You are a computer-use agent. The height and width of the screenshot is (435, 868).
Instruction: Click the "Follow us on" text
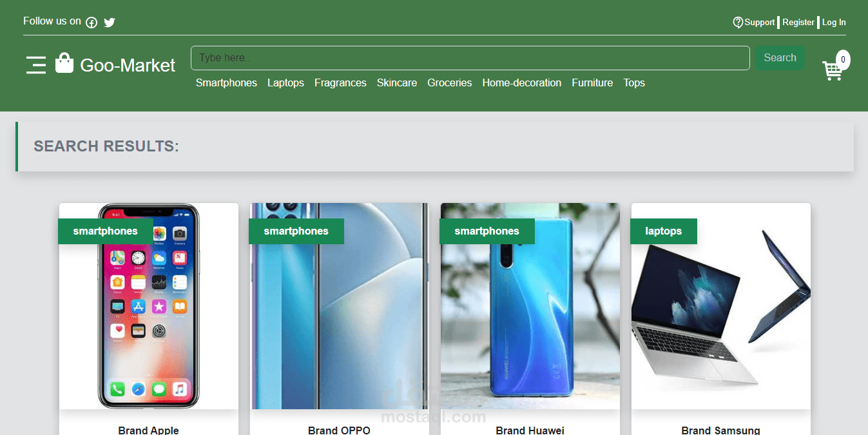[x=52, y=21]
